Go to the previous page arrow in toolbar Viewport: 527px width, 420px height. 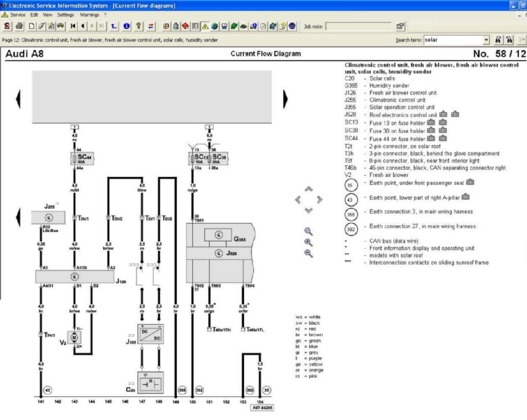coord(83,26)
